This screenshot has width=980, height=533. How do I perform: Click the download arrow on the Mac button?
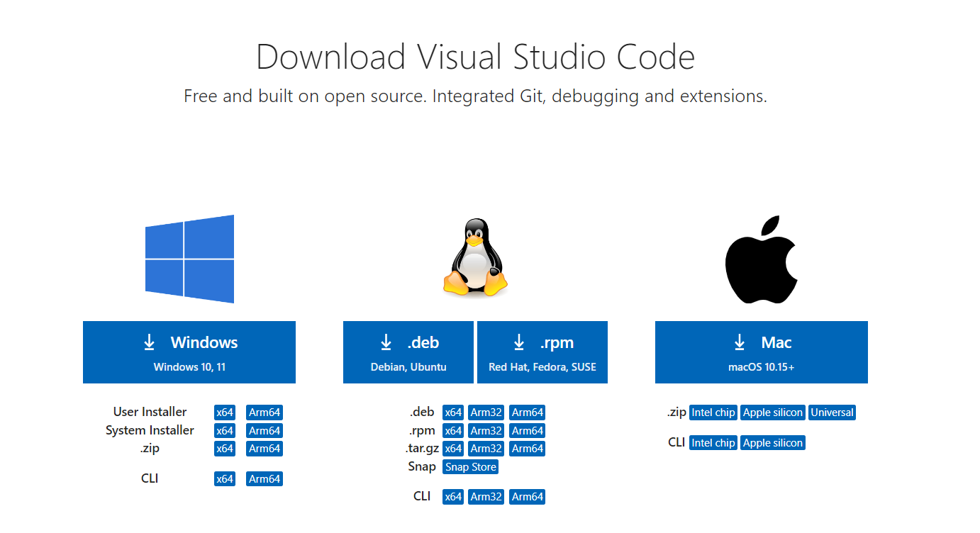740,343
